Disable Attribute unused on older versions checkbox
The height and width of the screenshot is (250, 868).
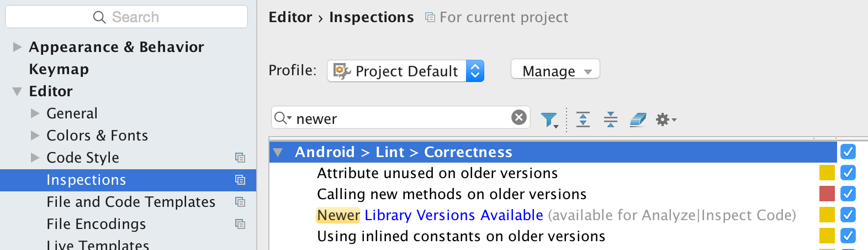click(x=848, y=173)
